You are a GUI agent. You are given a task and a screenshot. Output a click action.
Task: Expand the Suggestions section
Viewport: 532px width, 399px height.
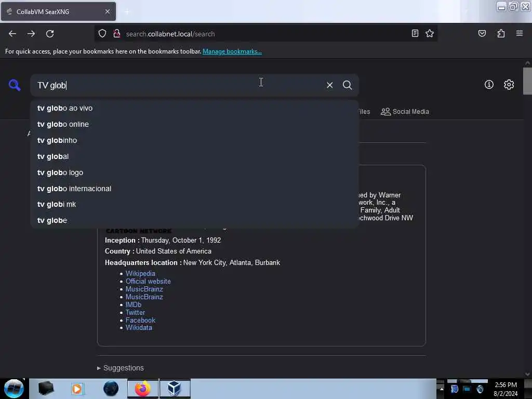121,368
